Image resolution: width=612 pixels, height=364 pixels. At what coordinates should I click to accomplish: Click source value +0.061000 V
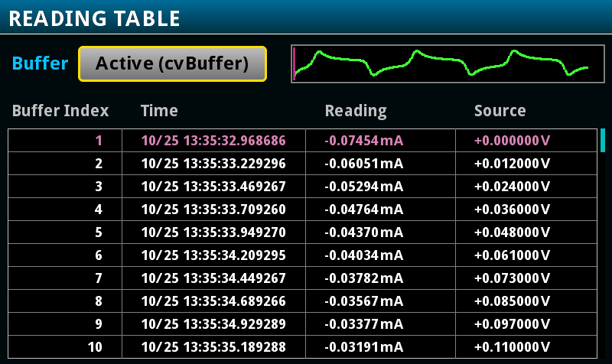[x=512, y=255]
